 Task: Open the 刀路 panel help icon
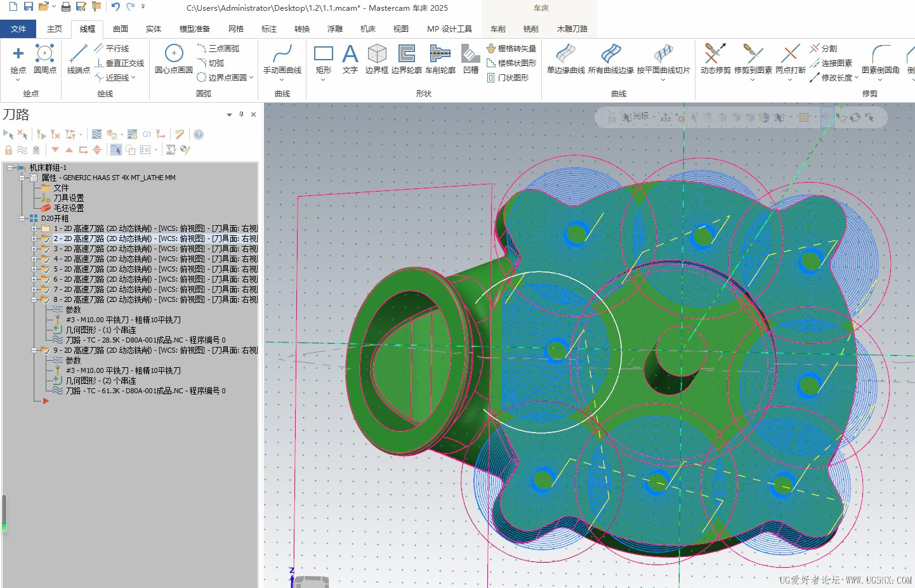tap(199, 134)
